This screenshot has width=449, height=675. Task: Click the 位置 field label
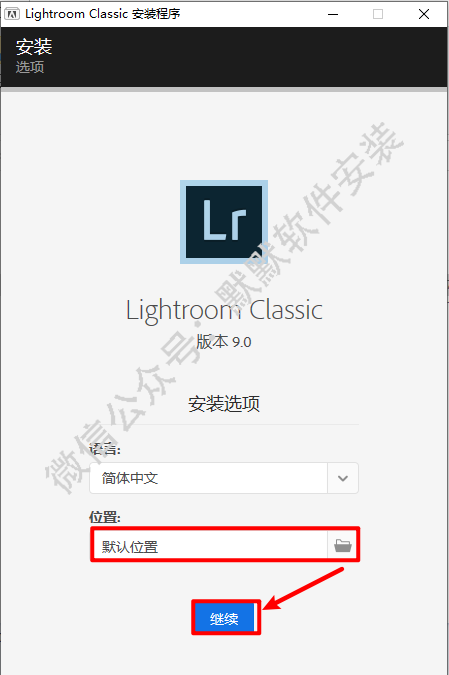pyautogui.click(x=105, y=517)
